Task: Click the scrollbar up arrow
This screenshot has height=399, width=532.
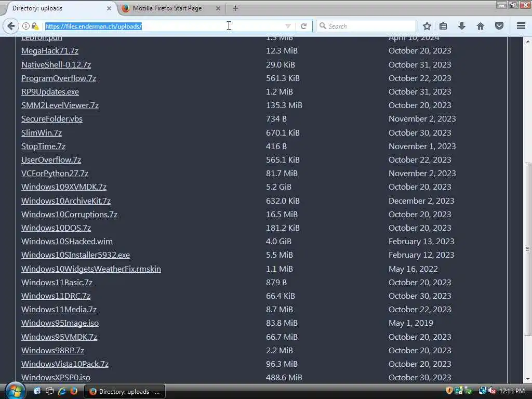Action: point(527,42)
